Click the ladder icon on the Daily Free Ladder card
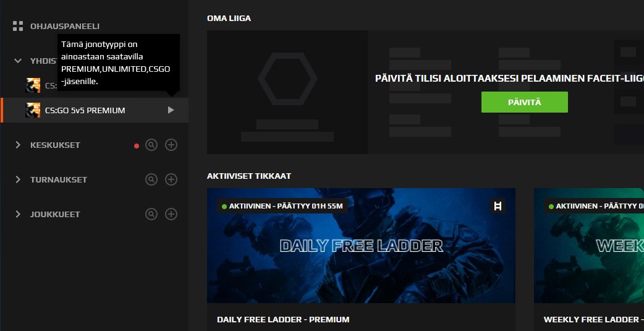Screen dimensions: 644x331 coord(498,206)
